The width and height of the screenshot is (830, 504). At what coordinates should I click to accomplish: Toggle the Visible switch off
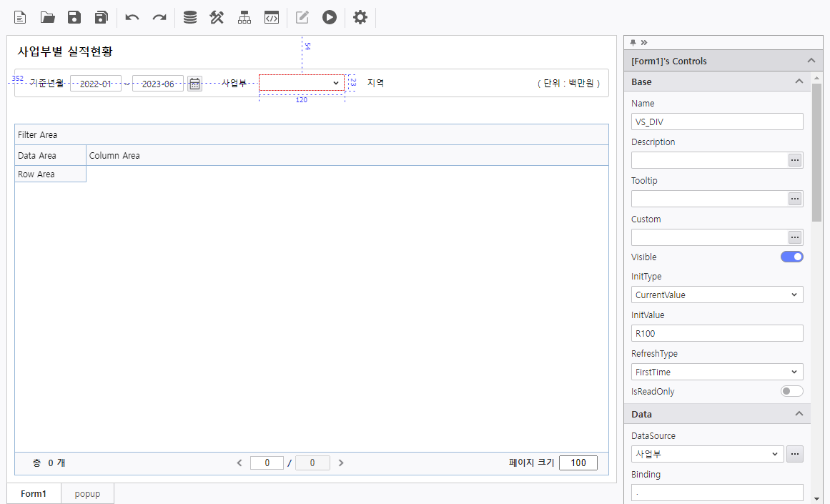pyautogui.click(x=791, y=257)
